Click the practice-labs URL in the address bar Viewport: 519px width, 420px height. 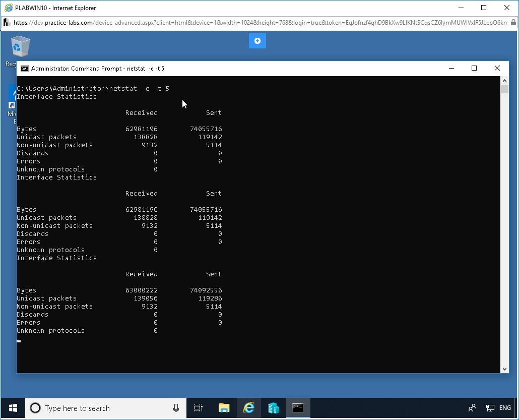tap(260, 23)
